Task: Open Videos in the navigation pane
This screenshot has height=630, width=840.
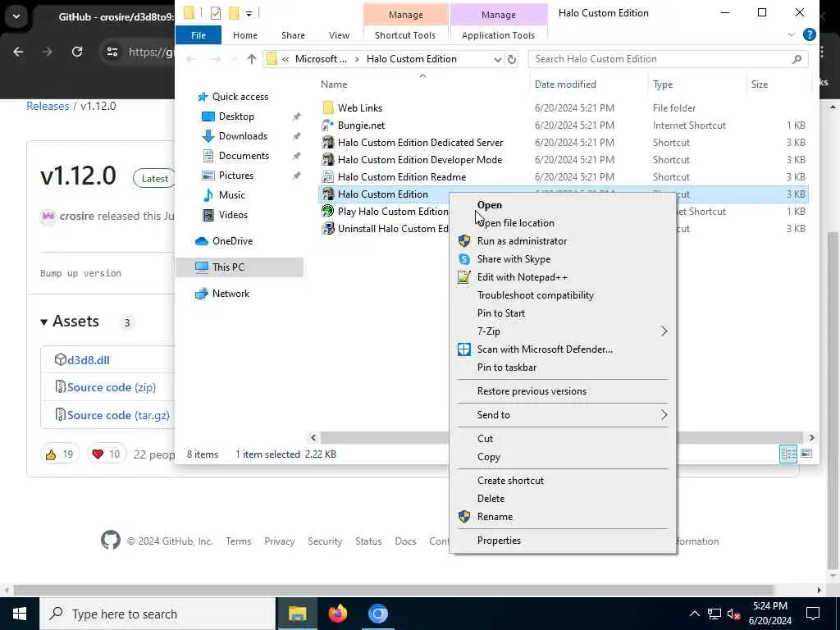Action: click(233, 215)
